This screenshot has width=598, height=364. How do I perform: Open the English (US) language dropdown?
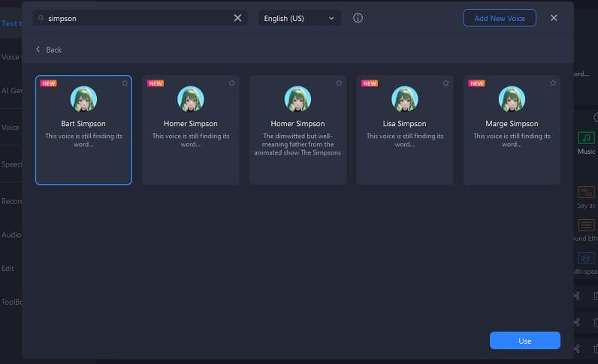click(x=300, y=18)
